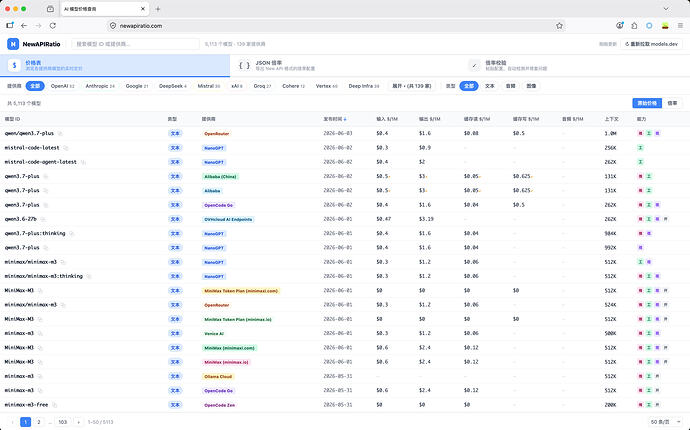The width and height of the screenshot is (690, 430).
Task: Click the Alibaba (China) provider tag
Action: click(x=220, y=176)
